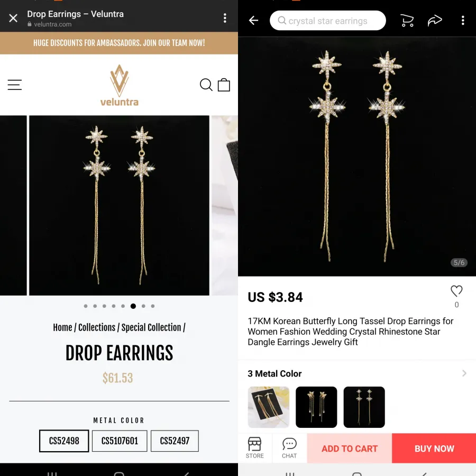Image resolution: width=476 pixels, height=476 pixels.
Task: Jump to the last carousel dot
Action: point(153,306)
